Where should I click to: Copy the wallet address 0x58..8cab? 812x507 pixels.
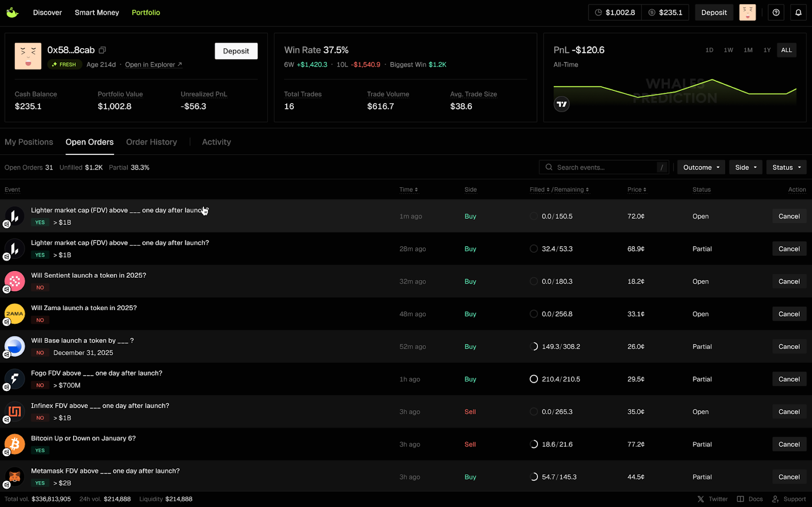coord(102,50)
